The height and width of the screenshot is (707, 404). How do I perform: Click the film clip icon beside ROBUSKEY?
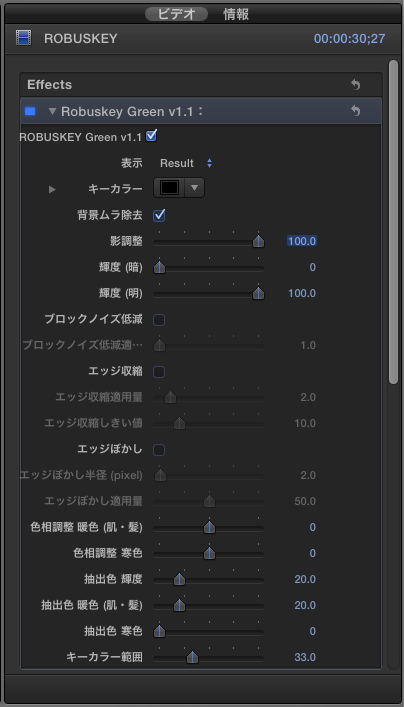point(23,38)
